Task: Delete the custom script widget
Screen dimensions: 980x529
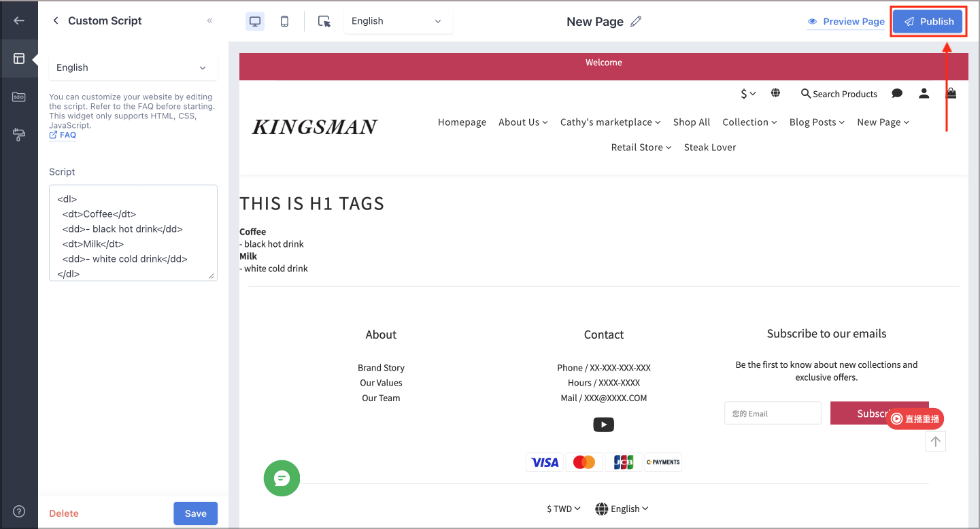Action: (x=64, y=513)
